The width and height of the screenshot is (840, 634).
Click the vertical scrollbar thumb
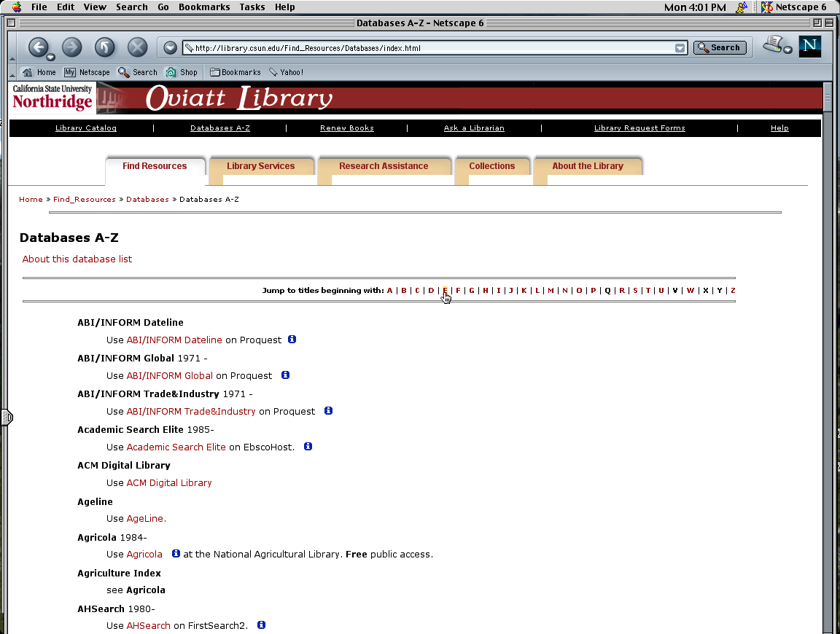[x=828, y=97]
